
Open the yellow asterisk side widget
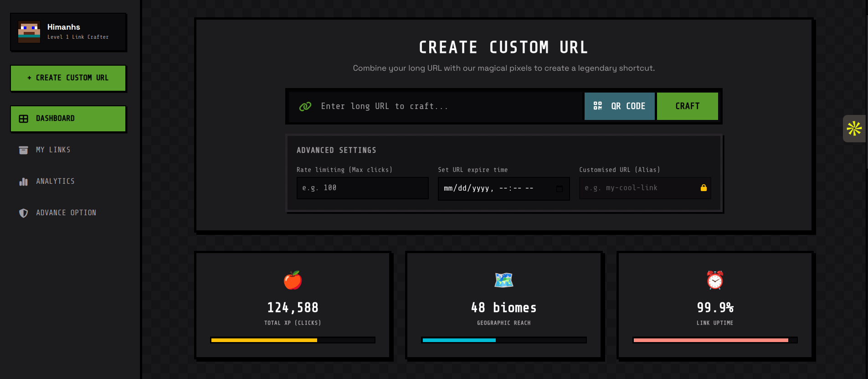point(854,129)
